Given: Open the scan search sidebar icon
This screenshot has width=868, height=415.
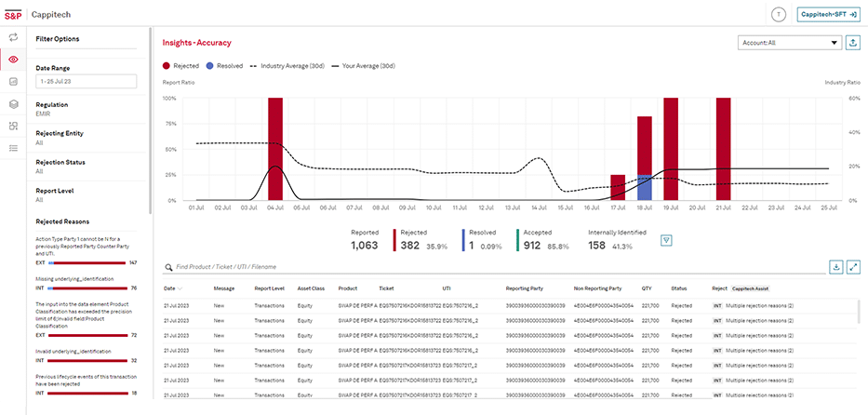Looking at the screenshot, I should tap(13, 127).
